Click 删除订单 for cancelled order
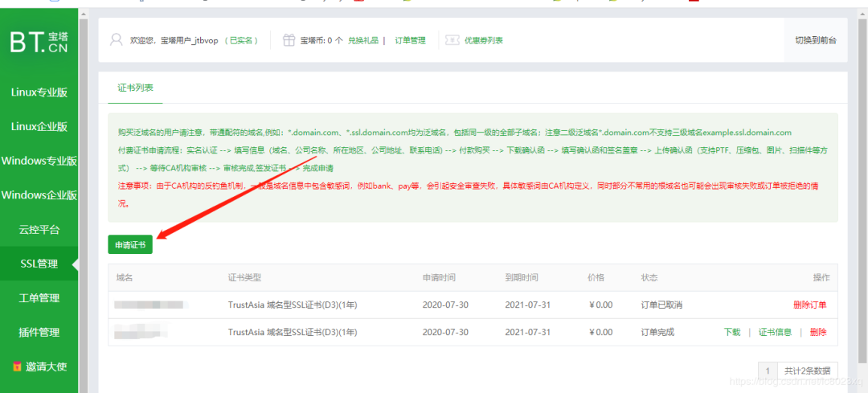 click(x=810, y=305)
